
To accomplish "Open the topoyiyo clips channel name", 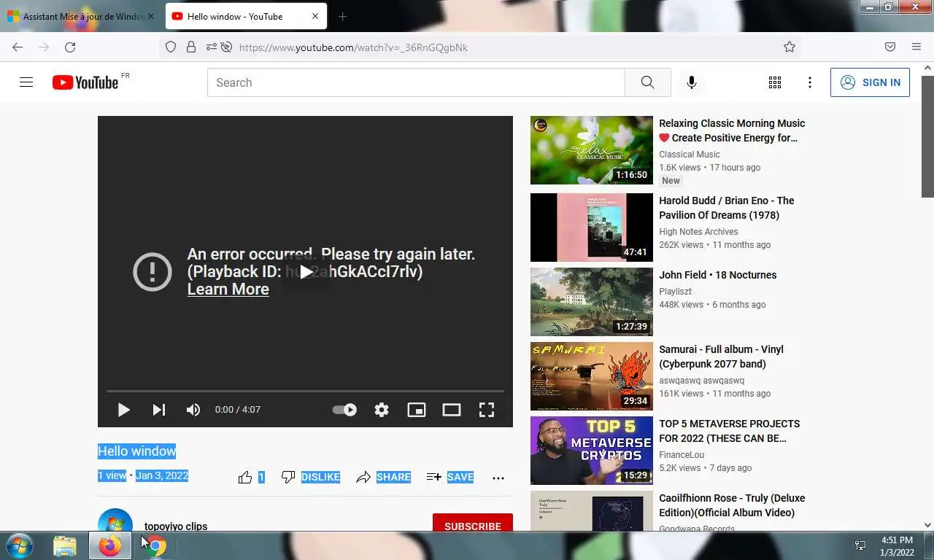I will (176, 526).
